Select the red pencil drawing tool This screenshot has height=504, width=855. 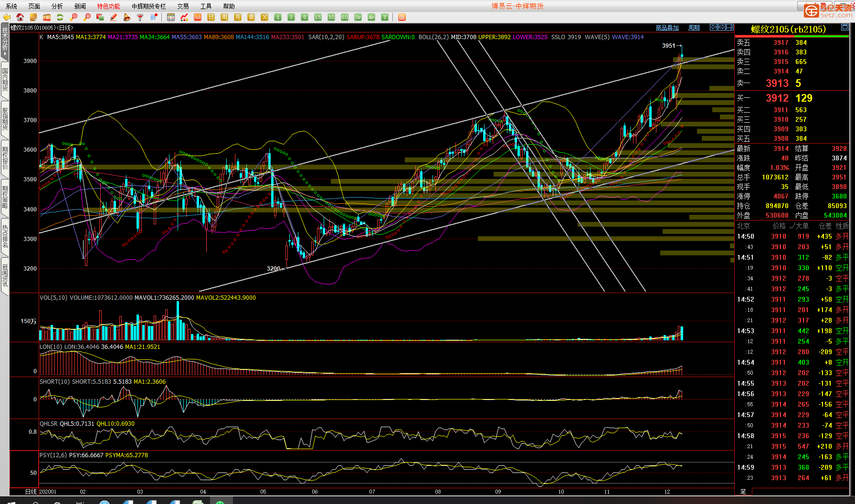114,17
